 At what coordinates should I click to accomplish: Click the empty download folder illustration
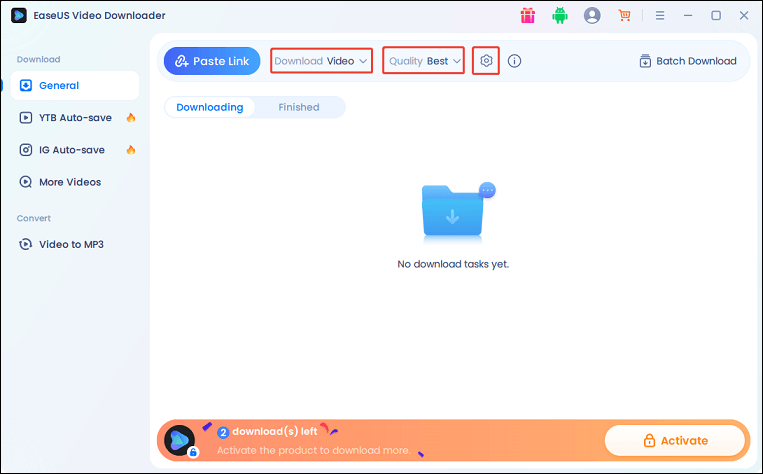click(x=458, y=213)
